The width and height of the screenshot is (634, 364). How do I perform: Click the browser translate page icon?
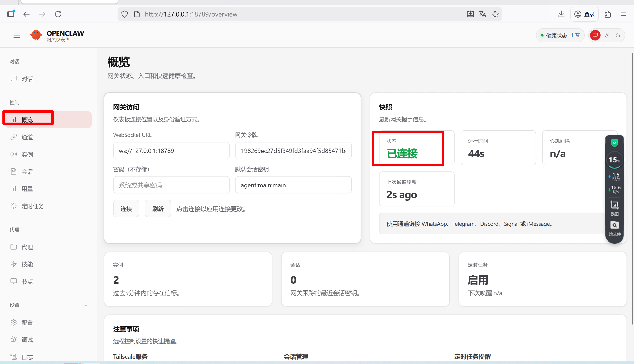483,14
